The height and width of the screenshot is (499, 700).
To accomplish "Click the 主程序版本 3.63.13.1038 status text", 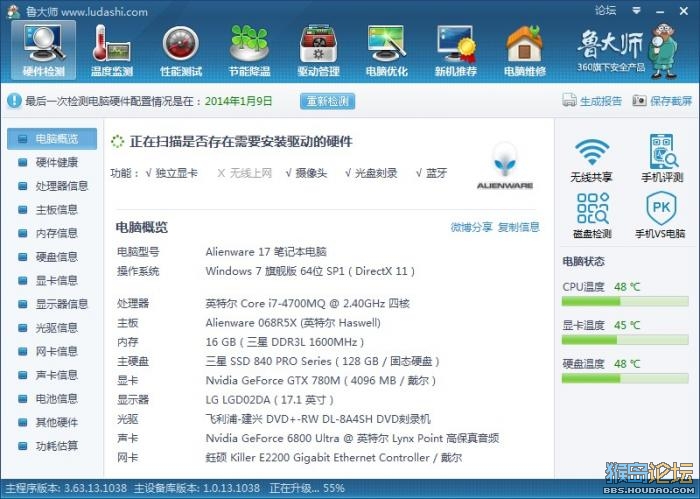I will 66,488.
